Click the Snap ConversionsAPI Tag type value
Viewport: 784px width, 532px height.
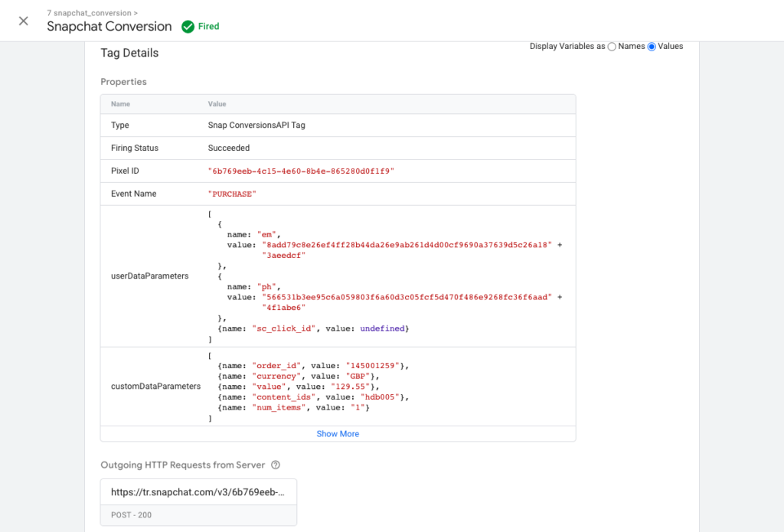(256, 125)
